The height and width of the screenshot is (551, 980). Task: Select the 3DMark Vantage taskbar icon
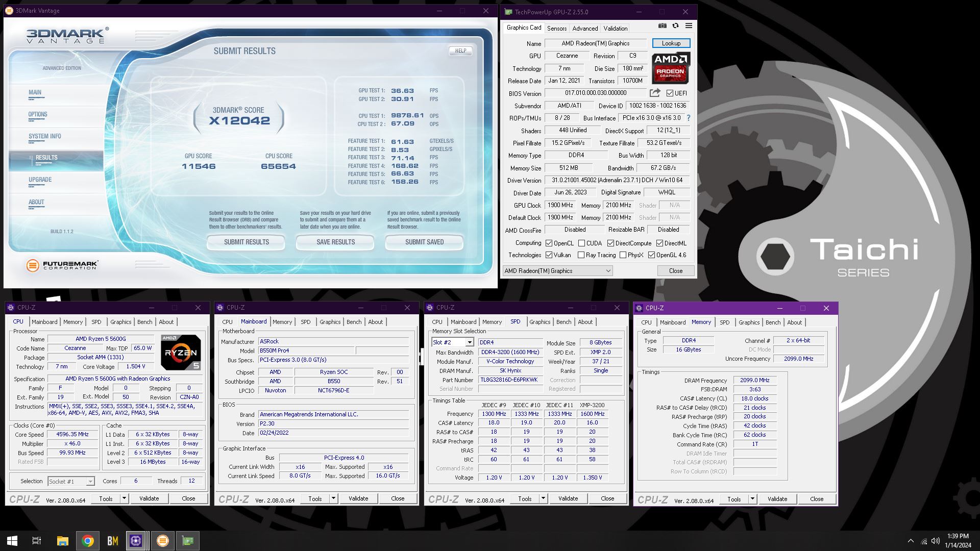[163, 541]
